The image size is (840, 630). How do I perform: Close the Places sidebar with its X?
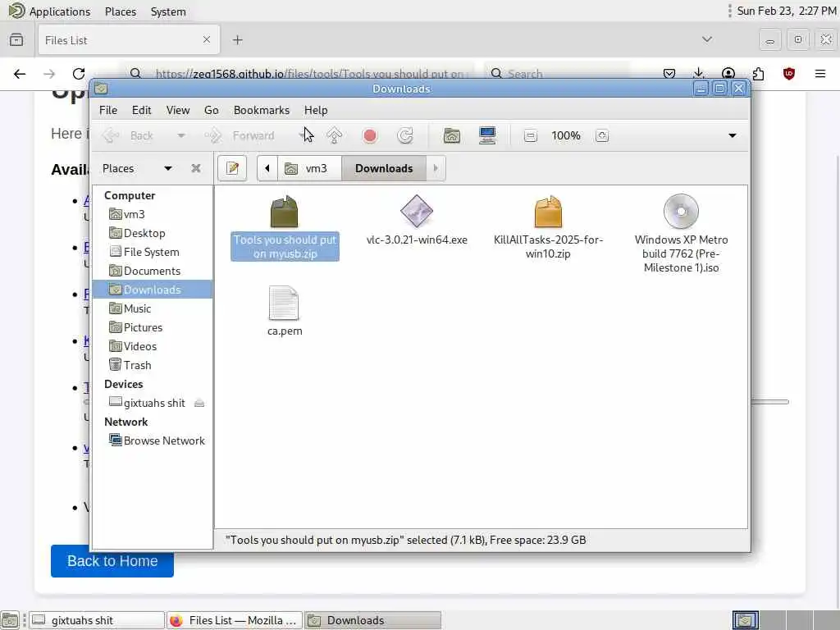pyautogui.click(x=196, y=168)
